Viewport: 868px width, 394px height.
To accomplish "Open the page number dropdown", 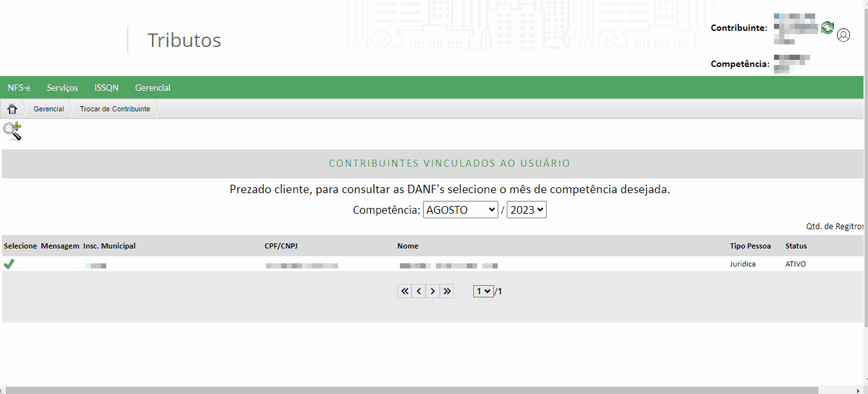I will point(483,291).
